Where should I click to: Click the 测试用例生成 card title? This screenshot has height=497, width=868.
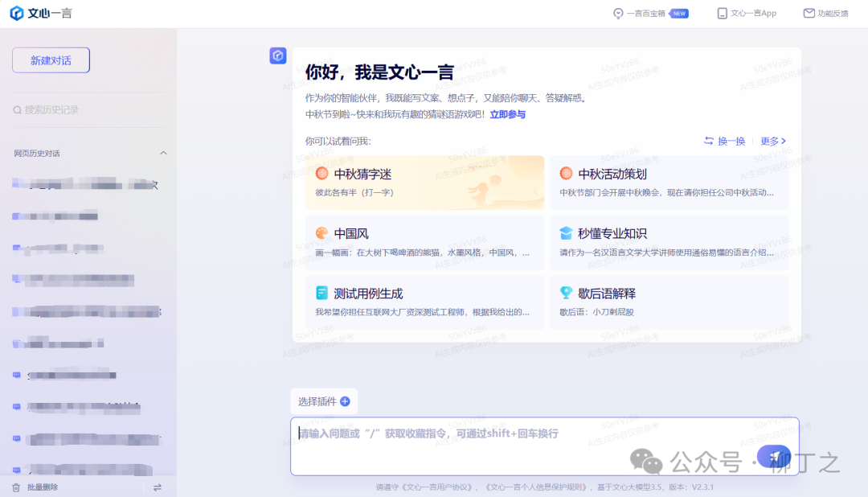click(369, 293)
